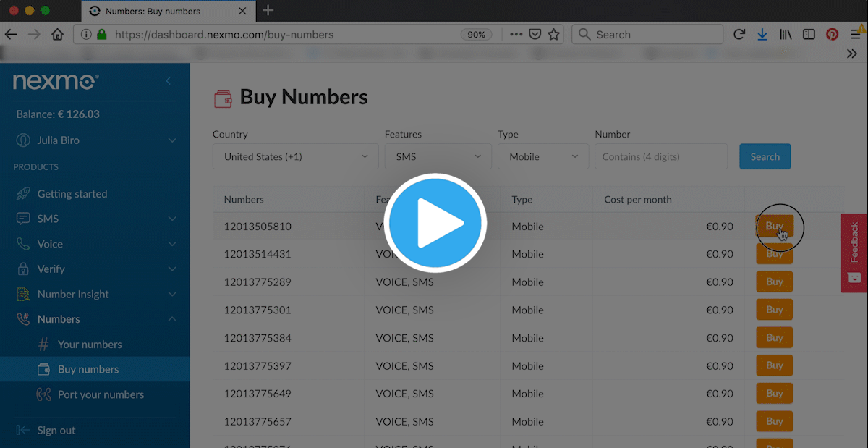Open Getting started page
The image size is (868, 448).
coord(72,194)
